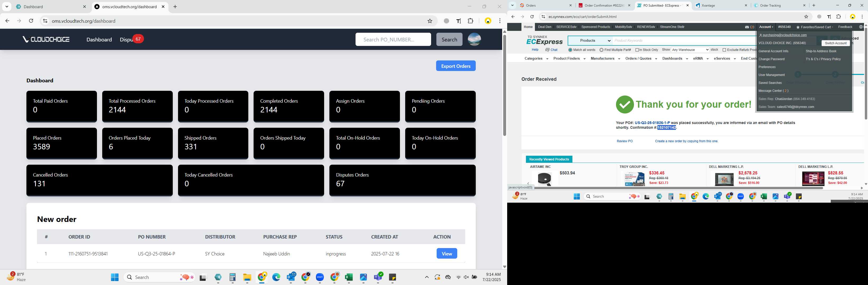This screenshot has height=285, width=868.
Task: Select the Find Multiple Part# radio button
Action: coord(601,50)
